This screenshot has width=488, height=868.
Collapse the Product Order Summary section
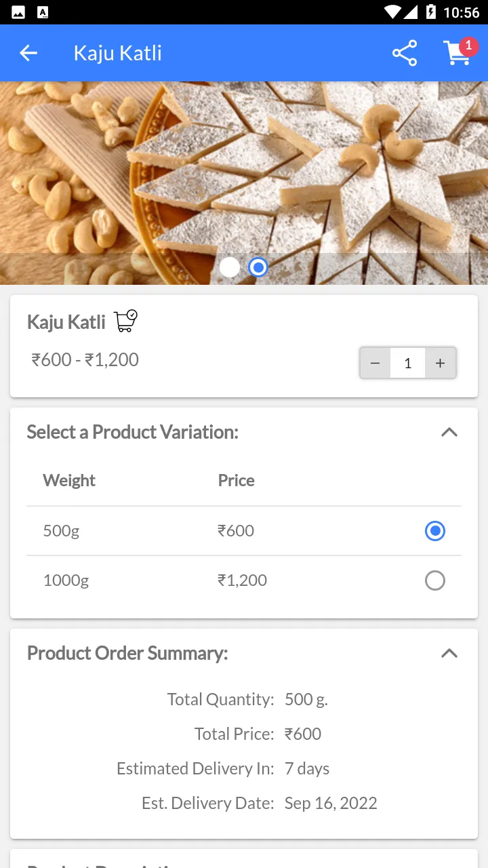click(x=449, y=654)
